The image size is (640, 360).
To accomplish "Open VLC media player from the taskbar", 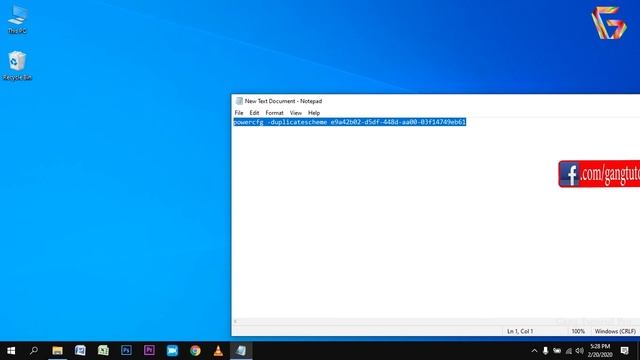I will 218,351.
